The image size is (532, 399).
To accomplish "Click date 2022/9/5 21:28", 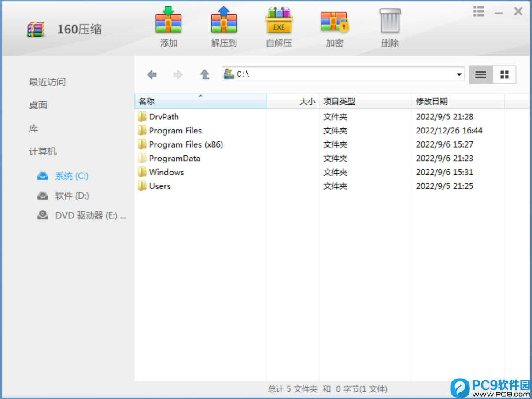I will pos(444,117).
